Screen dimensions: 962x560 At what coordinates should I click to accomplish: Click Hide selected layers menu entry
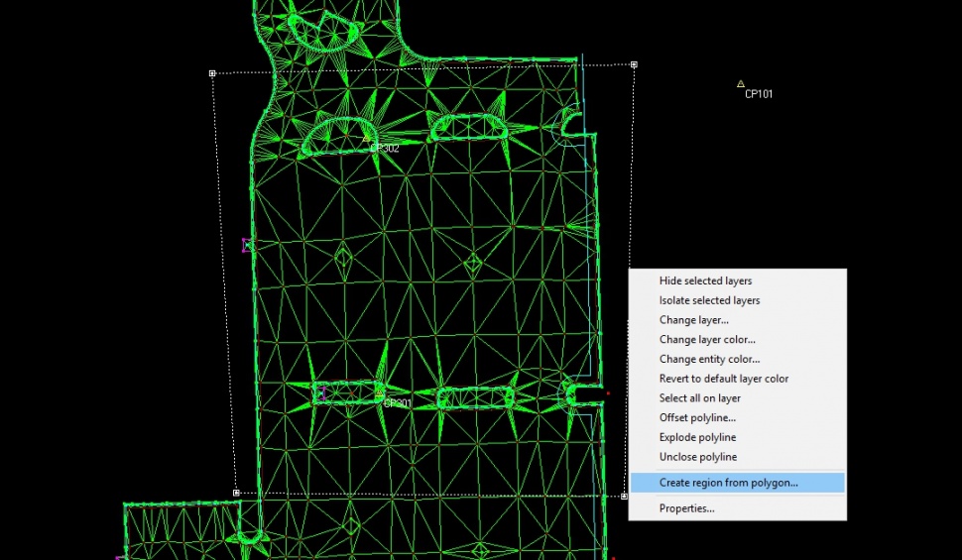point(705,281)
